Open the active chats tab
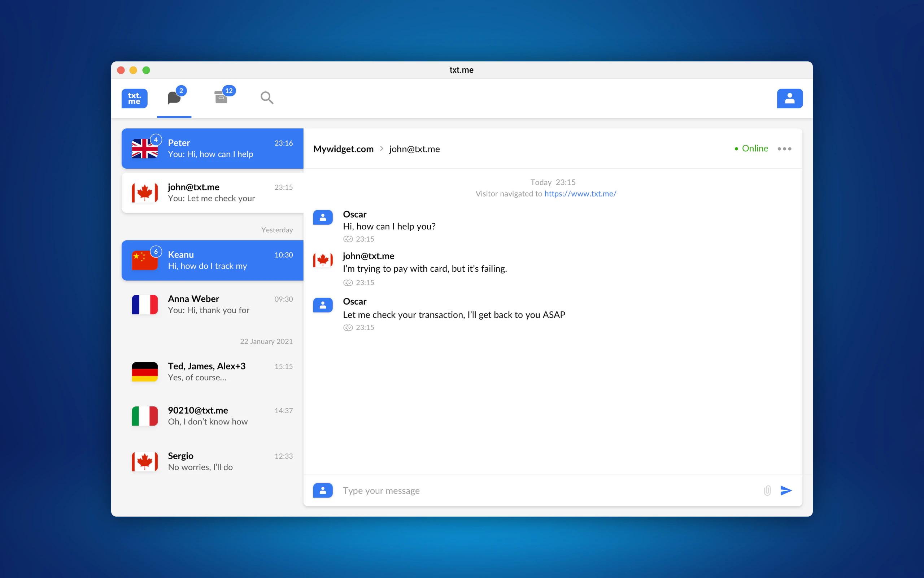Screen dimensions: 924x578 pos(174,98)
